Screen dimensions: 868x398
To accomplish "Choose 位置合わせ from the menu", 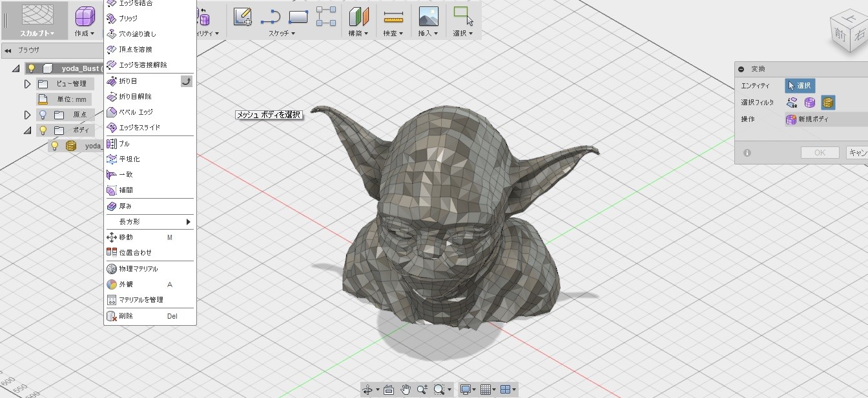I will [x=150, y=253].
